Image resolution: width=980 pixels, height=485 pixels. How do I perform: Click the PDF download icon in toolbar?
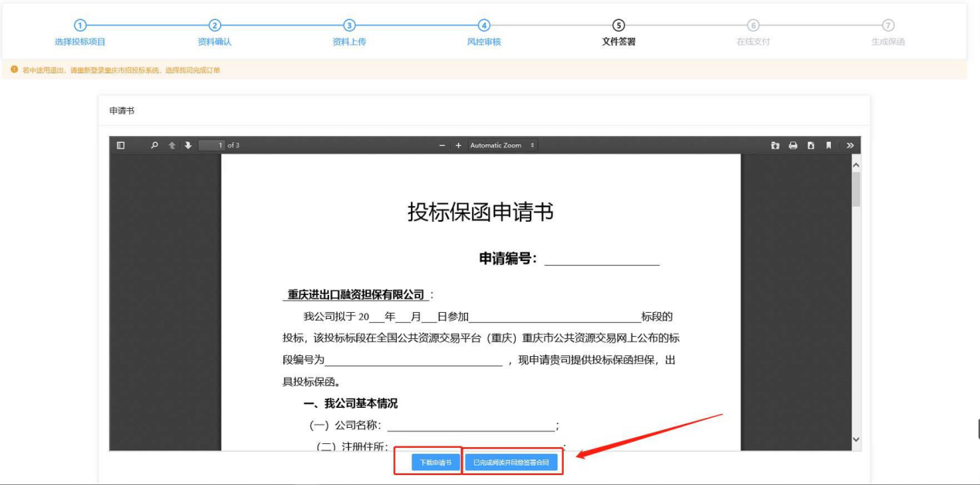point(810,145)
